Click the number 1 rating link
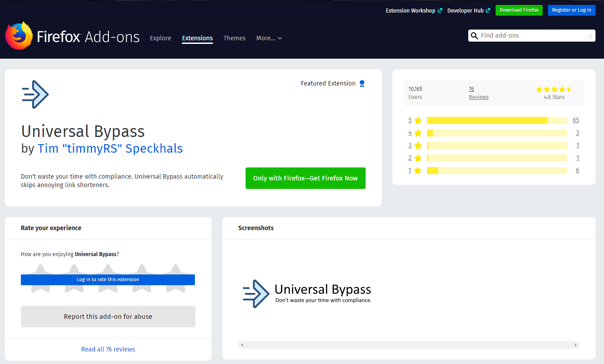This screenshot has height=364, width=604. pyautogui.click(x=410, y=170)
